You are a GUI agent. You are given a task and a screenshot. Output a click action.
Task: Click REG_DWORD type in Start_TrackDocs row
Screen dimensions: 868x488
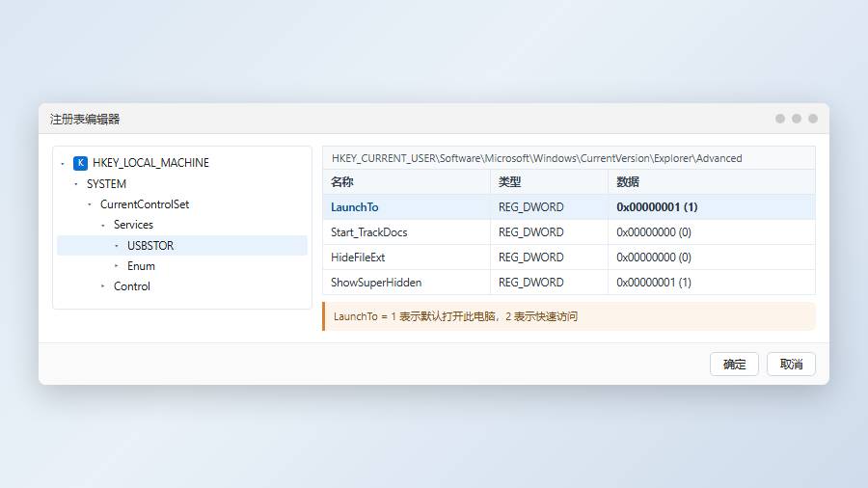[x=530, y=232]
